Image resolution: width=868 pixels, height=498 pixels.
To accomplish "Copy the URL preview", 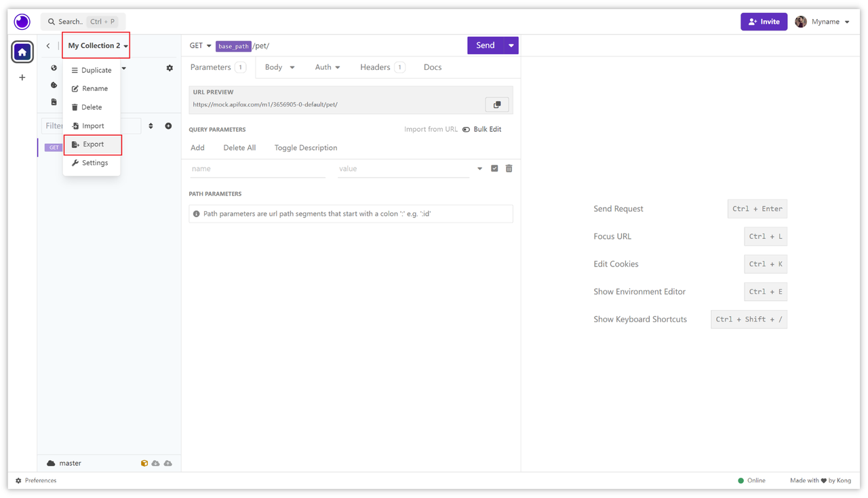I will coord(497,104).
